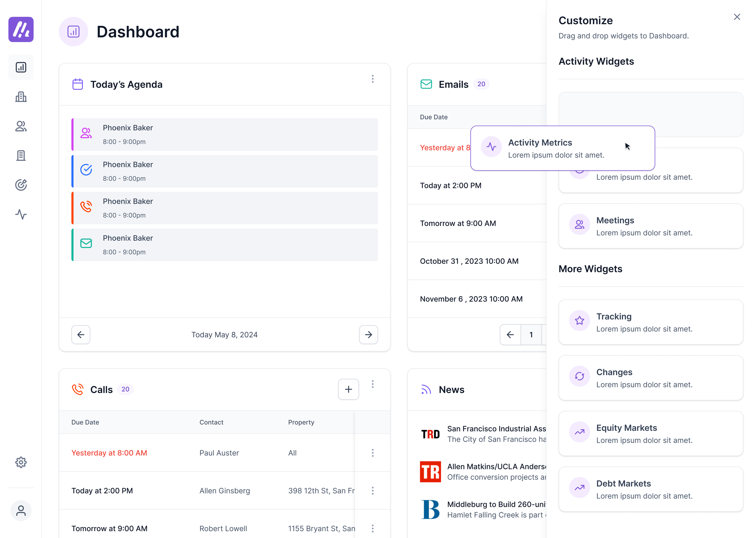Click the document list sidebar icon
756x538 pixels.
click(21, 155)
